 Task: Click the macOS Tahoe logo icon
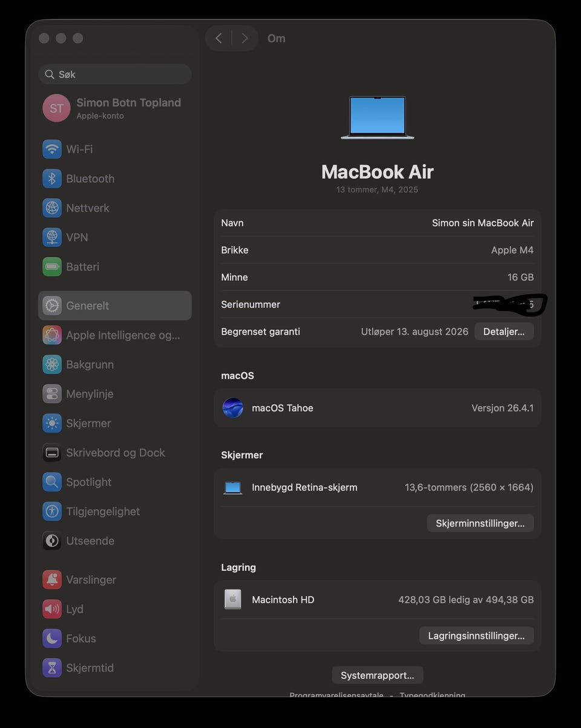pos(233,408)
